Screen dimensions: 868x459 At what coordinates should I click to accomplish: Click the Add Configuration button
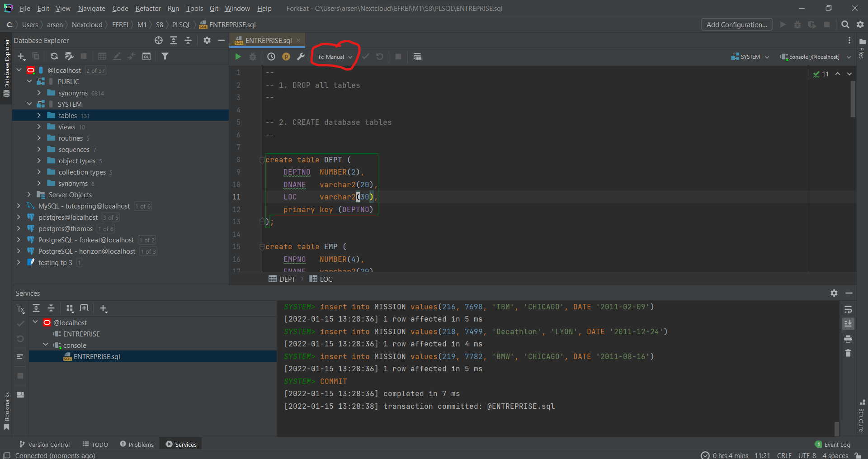click(x=736, y=24)
